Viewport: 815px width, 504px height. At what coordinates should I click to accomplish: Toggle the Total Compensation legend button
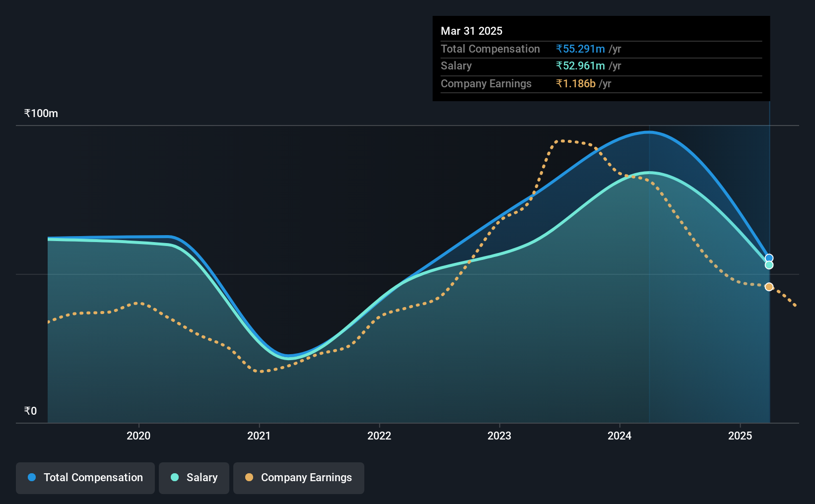pyautogui.click(x=85, y=478)
